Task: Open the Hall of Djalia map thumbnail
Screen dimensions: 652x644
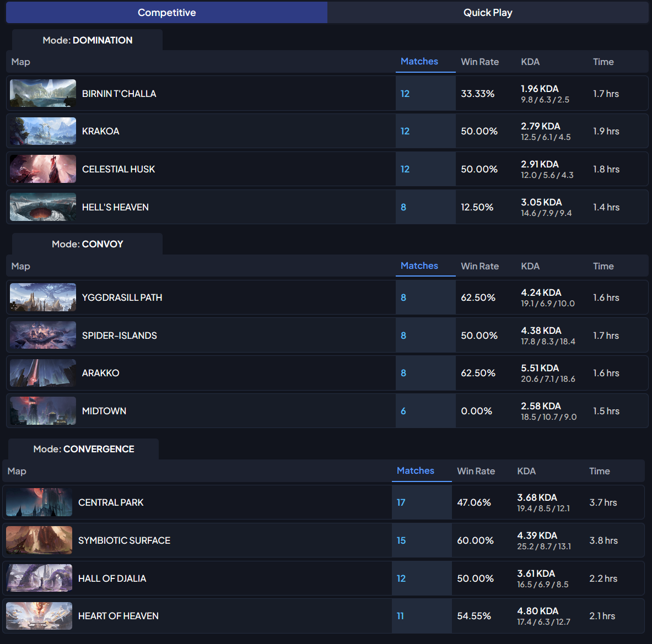Action: pyautogui.click(x=39, y=578)
